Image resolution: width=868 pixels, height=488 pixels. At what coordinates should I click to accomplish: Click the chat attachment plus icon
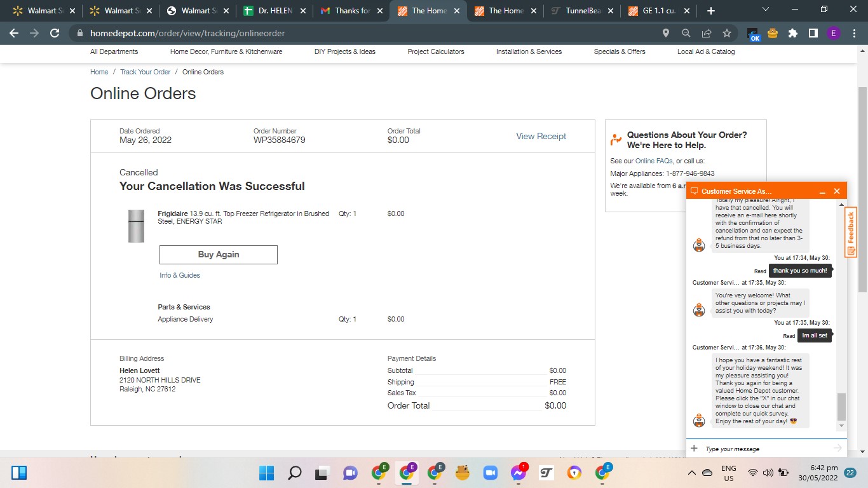click(695, 449)
